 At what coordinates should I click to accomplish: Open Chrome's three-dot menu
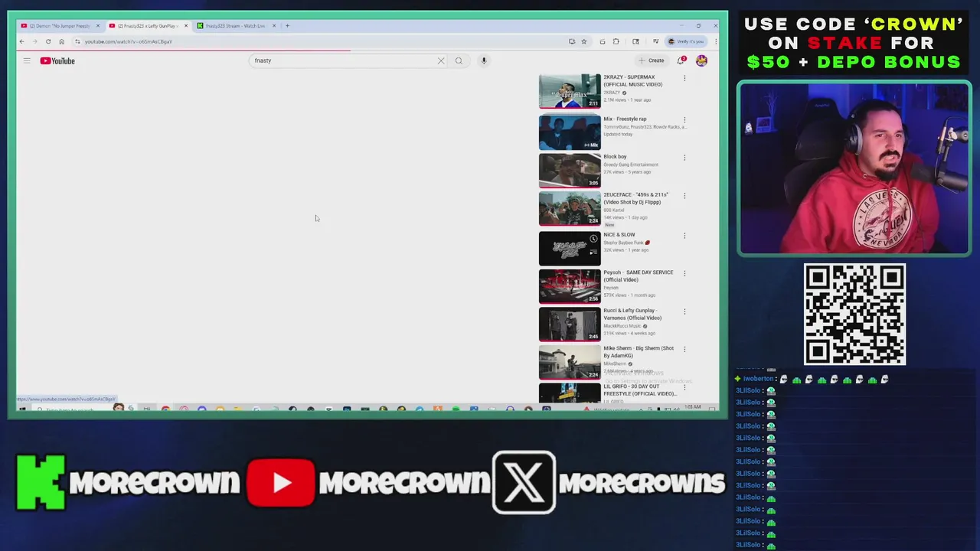point(715,41)
